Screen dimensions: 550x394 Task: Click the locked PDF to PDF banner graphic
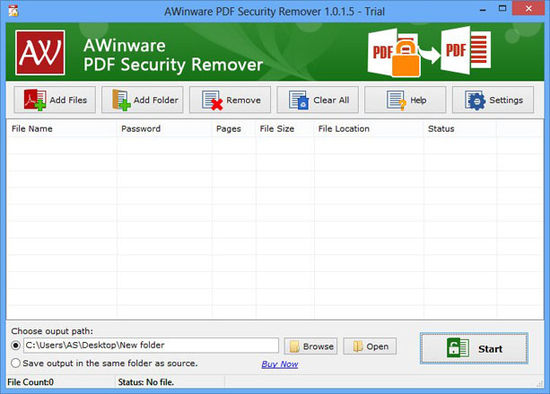coord(429,52)
